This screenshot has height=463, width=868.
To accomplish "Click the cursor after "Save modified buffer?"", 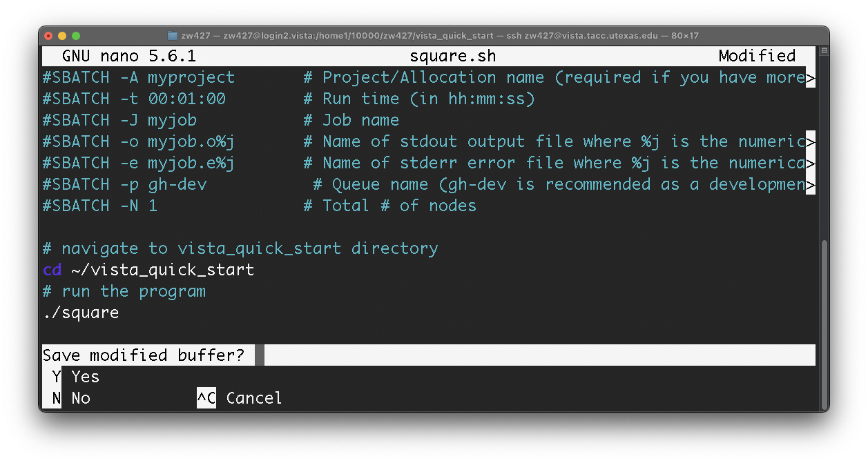I will point(260,355).
